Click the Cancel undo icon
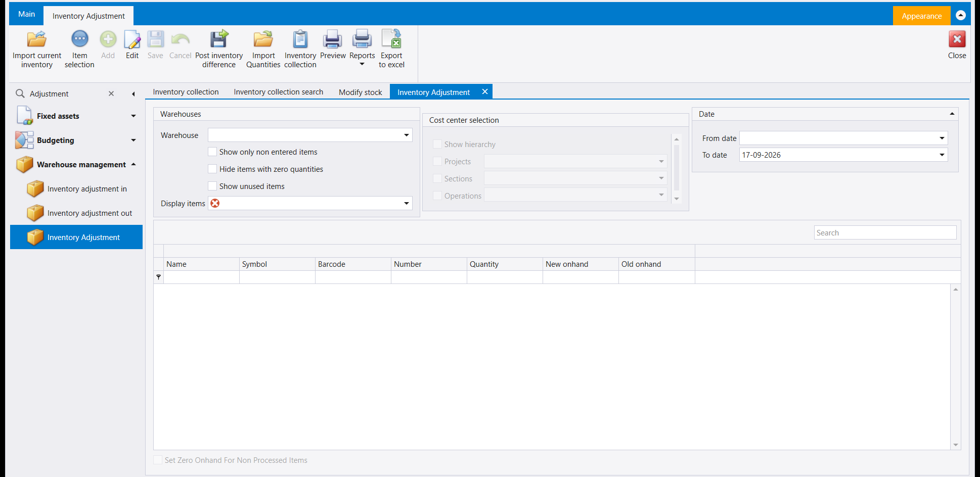980x477 pixels. [x=180, y=39]
